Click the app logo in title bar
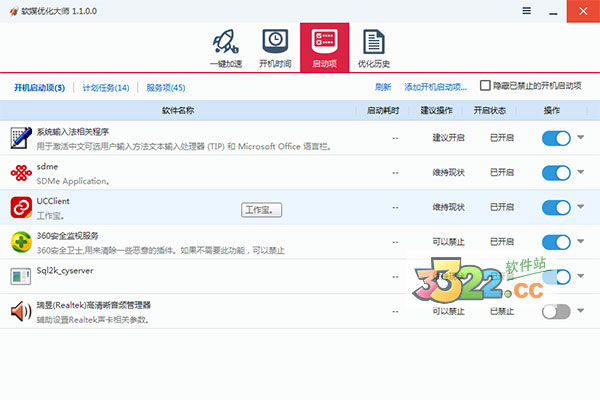600x400 pixels. pos(14,11)
